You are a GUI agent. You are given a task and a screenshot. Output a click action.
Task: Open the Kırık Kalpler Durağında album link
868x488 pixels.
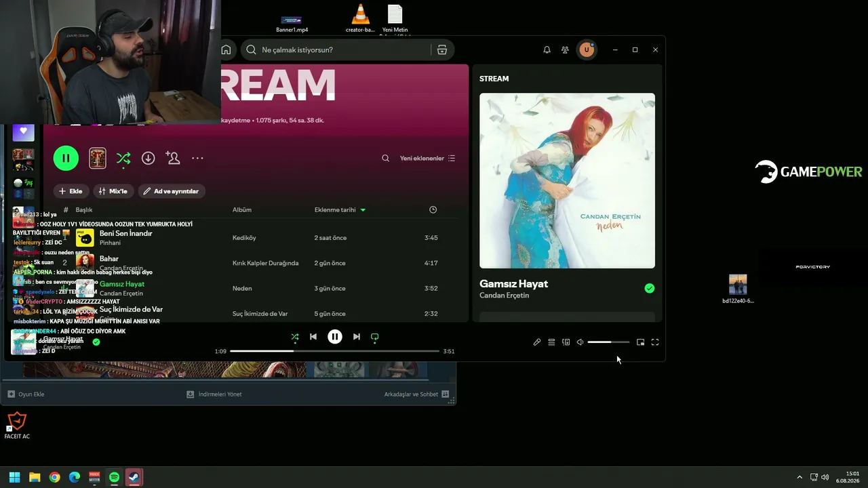tap(265, 263)
